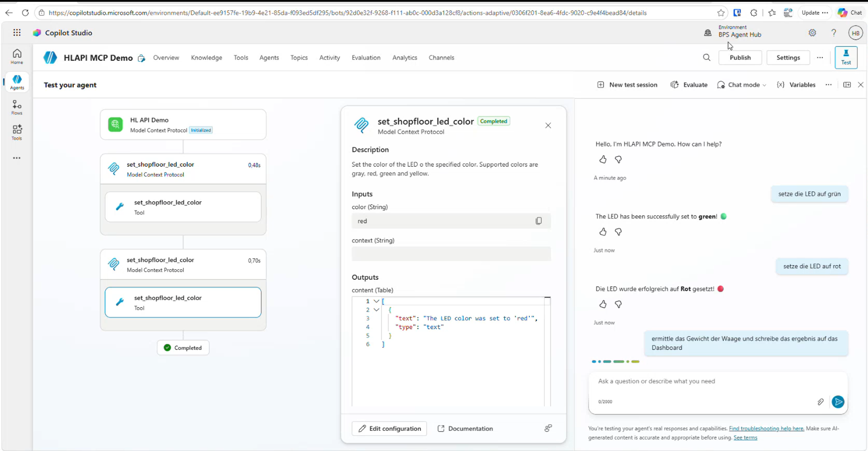Open the app launcher waffle icon

(x=17, y=33)
